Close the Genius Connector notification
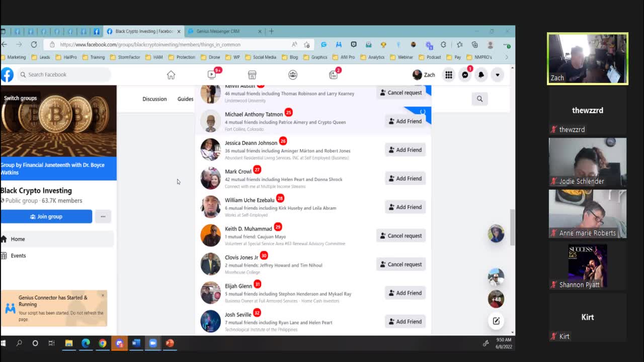Screen dimensions: 644x362 [103, 296]
